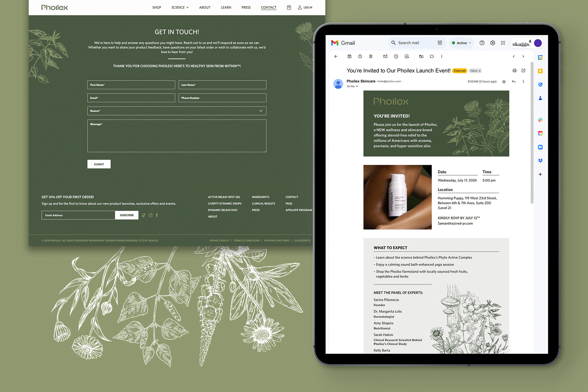Star the Phoilex Skincare message
This screenshot has height=392, width=588.
click(x=504, y=81)
